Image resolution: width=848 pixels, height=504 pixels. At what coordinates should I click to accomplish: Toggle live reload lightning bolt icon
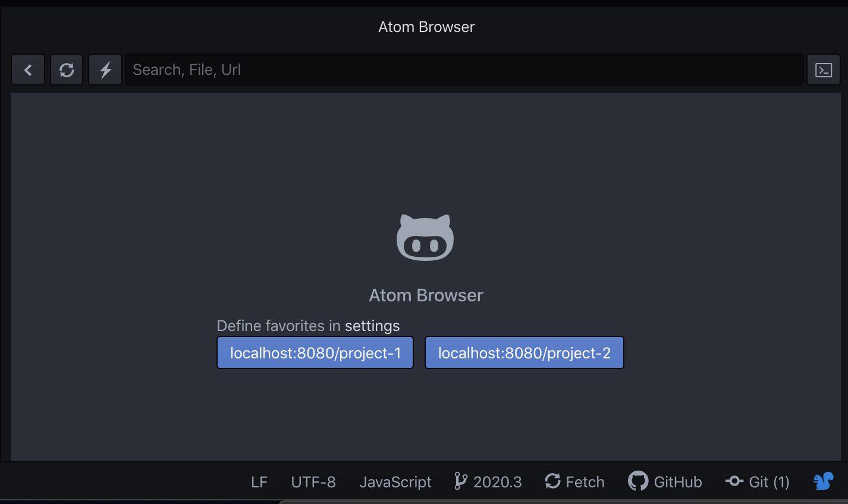[x=105, y=70]
